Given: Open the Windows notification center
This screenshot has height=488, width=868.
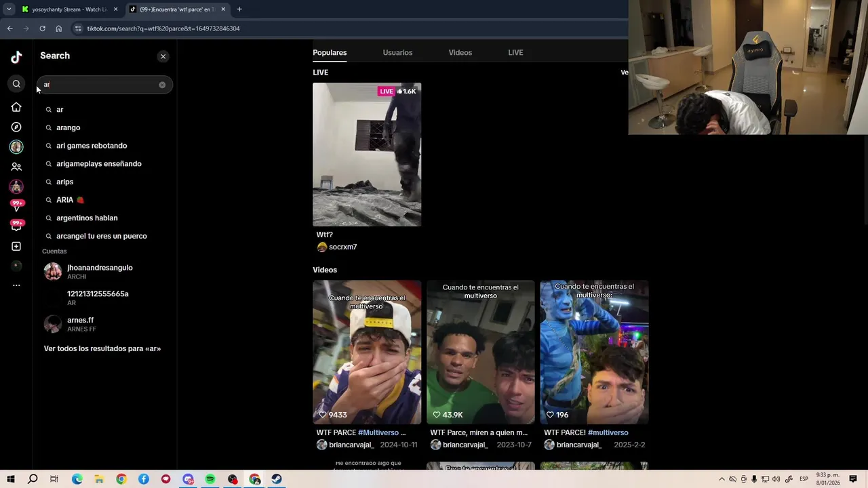Looking at the screenshot, I should [x=853, y=479].
